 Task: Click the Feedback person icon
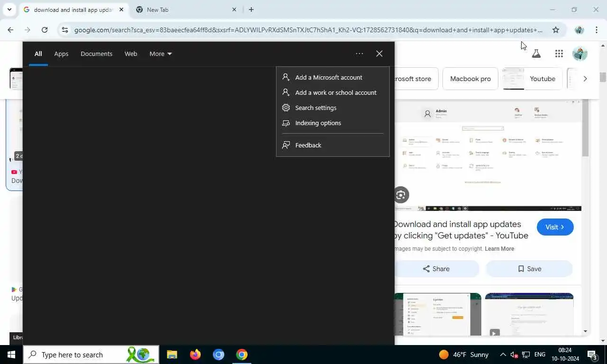coord(286,145)
